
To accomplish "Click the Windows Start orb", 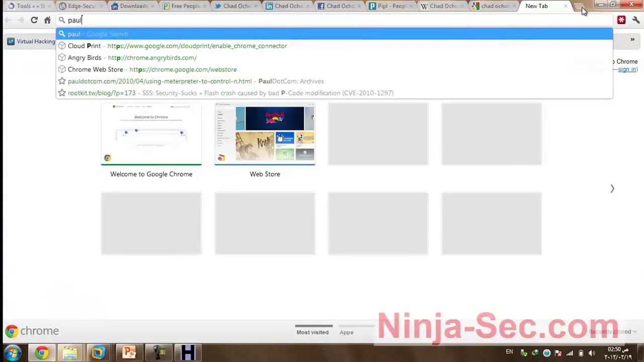I will pyautogui.click(x=12, y=352).
